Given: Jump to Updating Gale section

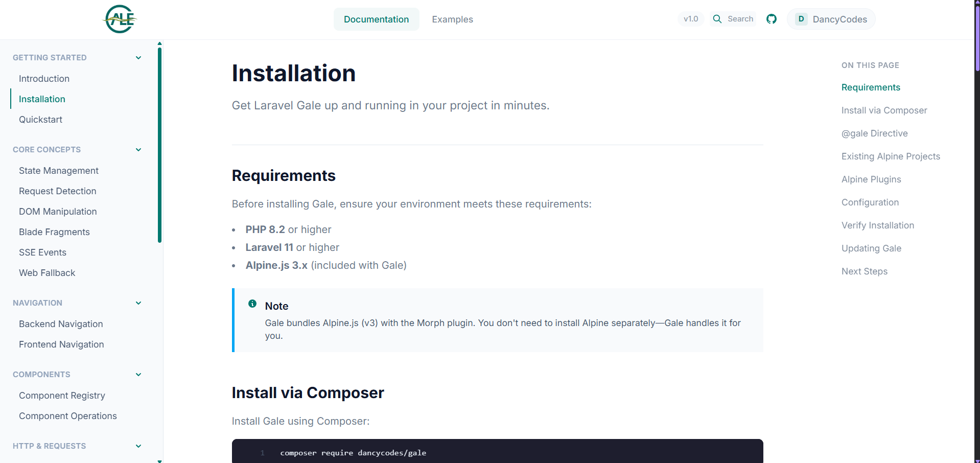Looking at the screenshot, I should (871, 248).
